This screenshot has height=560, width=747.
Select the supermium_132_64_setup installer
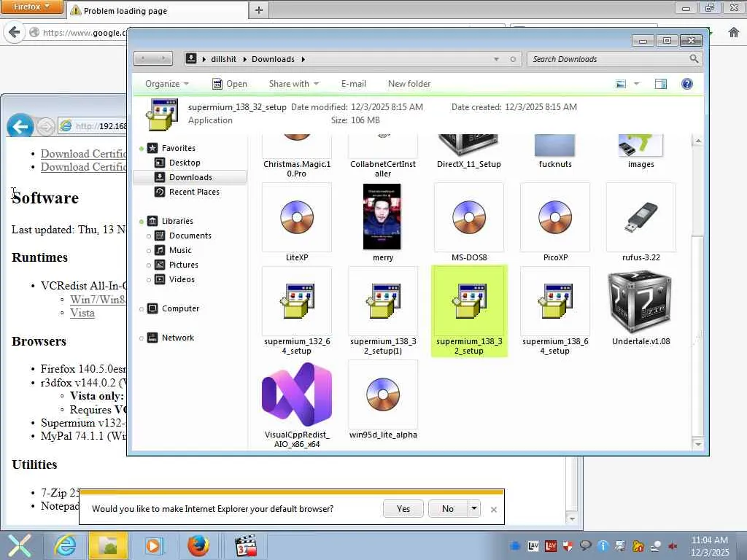click(x=297, y=311)
